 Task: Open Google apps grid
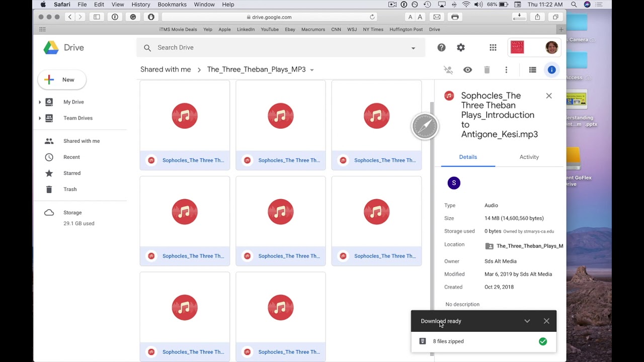click(493, 47)
